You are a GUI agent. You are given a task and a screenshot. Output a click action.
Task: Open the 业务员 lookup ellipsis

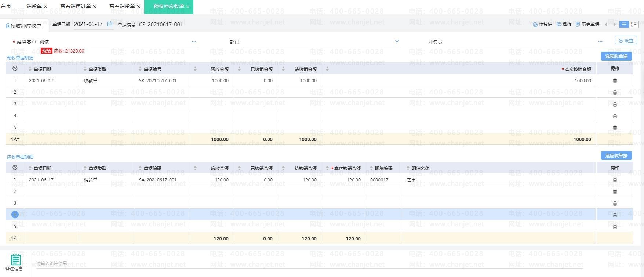600,42
